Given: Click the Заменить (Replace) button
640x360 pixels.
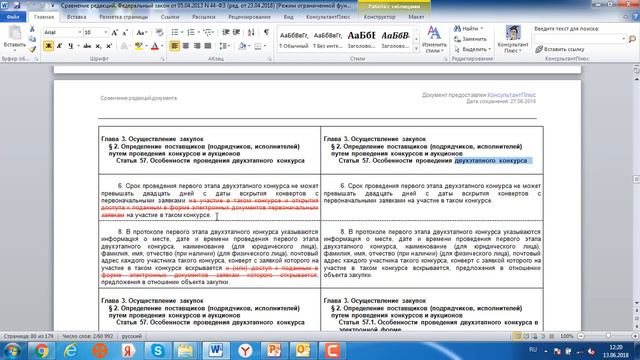Looking at the screenshot, I should pos(470,39).
